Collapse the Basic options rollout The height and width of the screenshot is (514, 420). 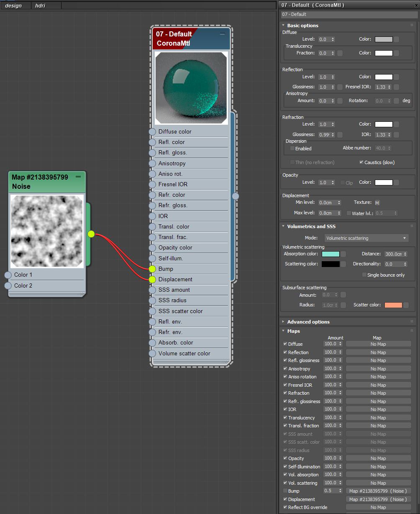(x=302, y=26)
